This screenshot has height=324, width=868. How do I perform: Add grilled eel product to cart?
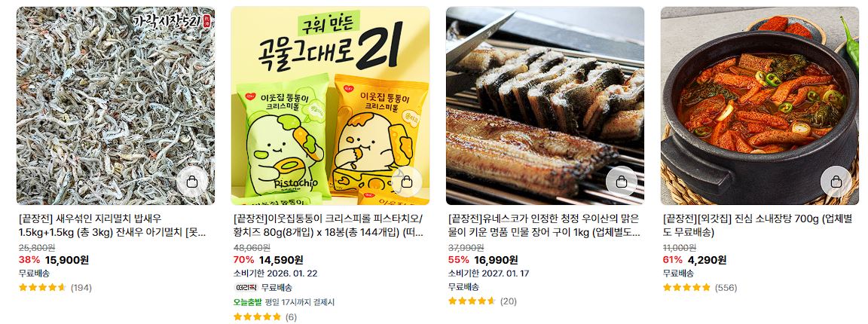[x=622, y=182]
